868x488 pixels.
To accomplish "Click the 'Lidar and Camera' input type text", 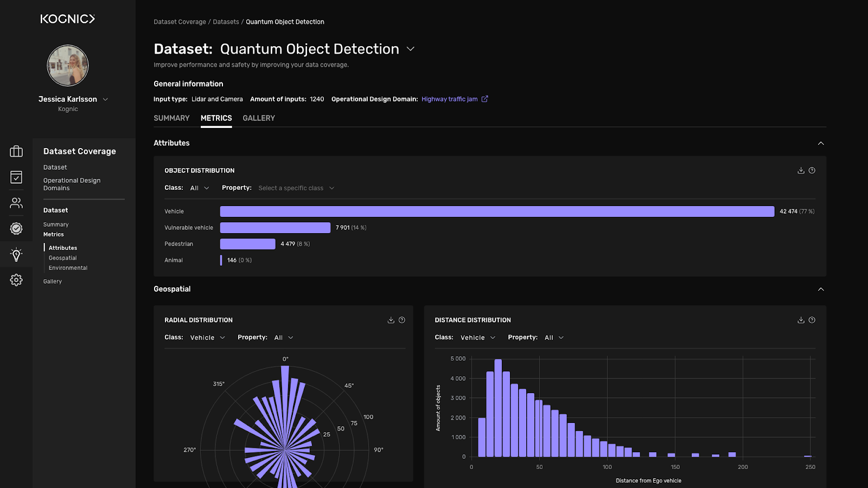I will 217,99.
